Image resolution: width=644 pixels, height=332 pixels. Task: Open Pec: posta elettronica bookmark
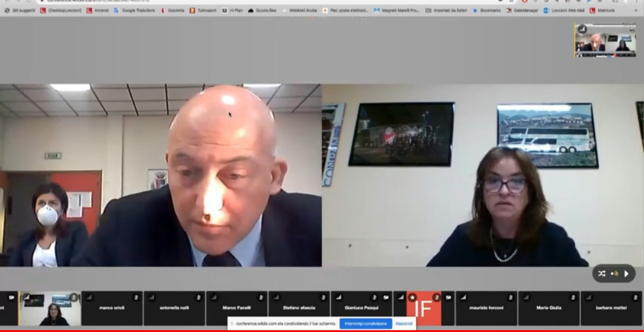click(345, 10)
